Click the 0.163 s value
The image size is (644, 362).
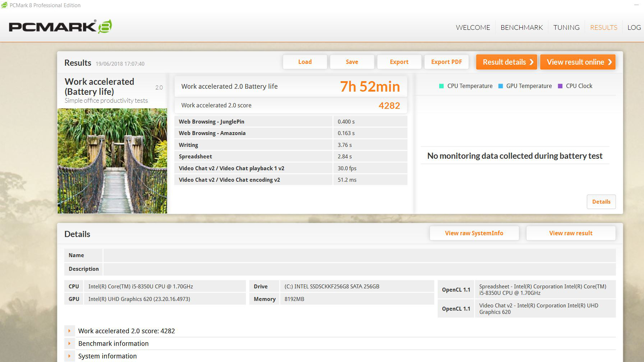346,133
